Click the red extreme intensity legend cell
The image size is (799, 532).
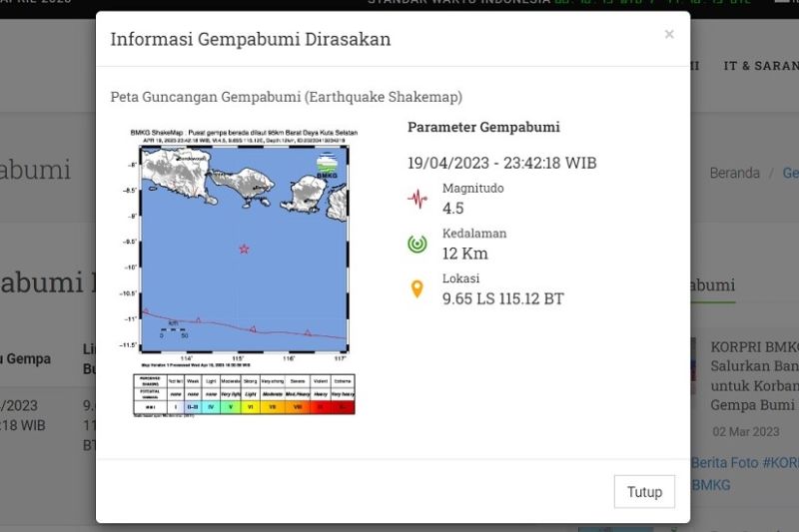343,406
